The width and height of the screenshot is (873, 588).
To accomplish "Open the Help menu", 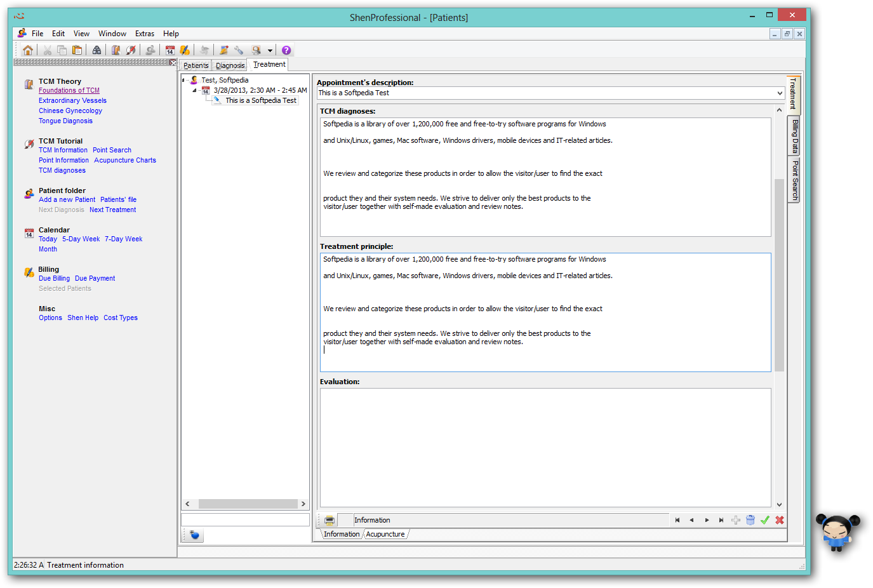I will point(171,34).
